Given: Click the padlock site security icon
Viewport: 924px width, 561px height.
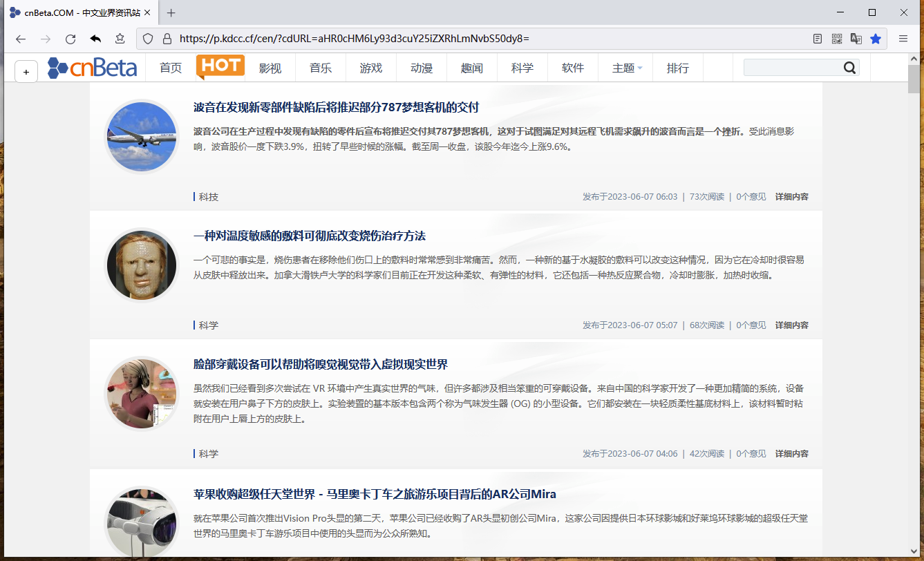Looking at the screenshot, I should (x=166, y=39).
